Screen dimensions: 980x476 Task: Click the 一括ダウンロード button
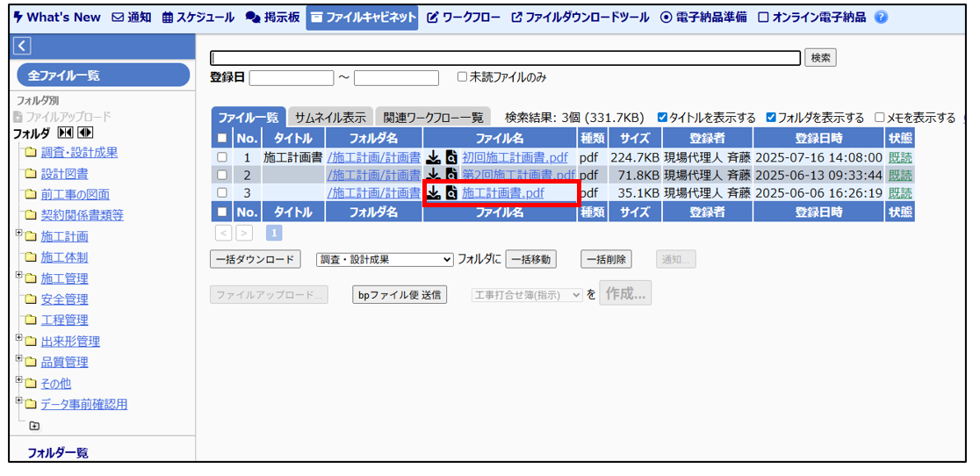[255, 259]
